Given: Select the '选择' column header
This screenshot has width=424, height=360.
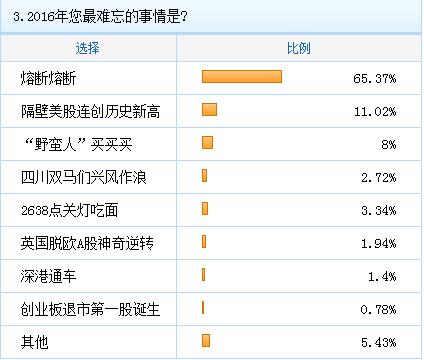Looking at the screenshot, I should pyautogui.click(x=88, y=48).
